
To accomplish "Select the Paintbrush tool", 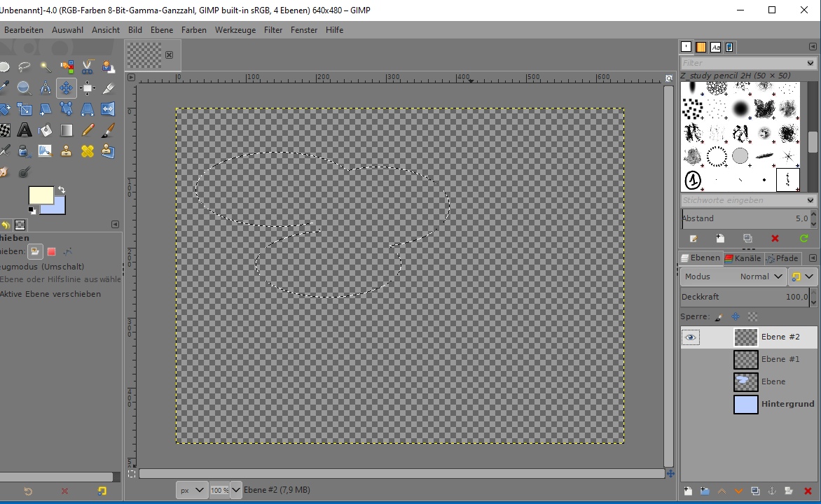I will (109, 129).
